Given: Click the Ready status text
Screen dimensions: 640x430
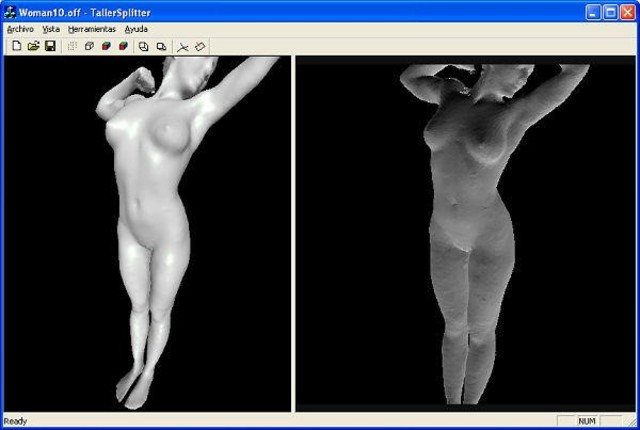Looking at the screenshot, I should [x=15, y=421].
